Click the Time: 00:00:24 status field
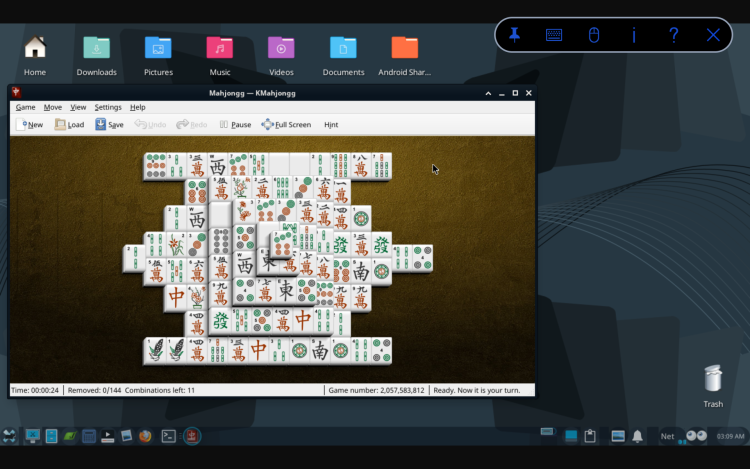This screenshot has width=750, height=469. pos(35,390)
